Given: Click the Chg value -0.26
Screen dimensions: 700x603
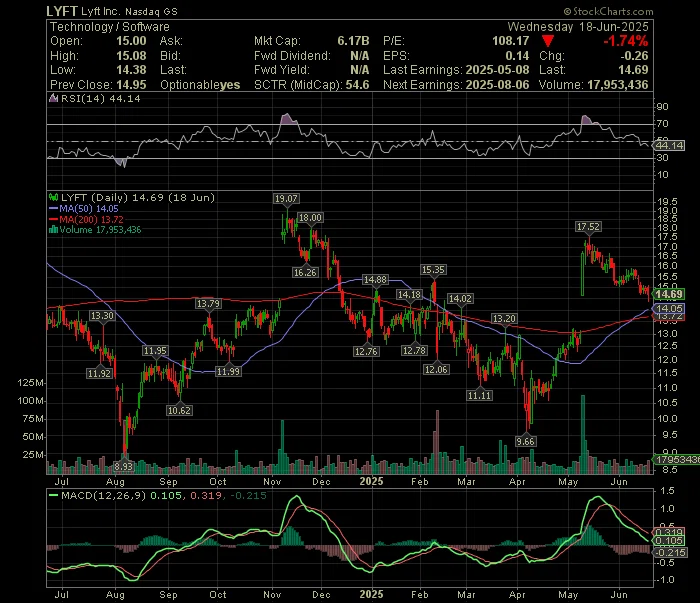Looking at the screenshot, I should (x=634, y=56).
